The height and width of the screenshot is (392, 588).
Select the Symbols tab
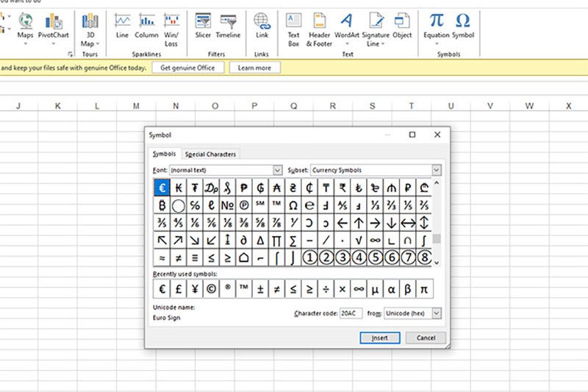(164, 154)
